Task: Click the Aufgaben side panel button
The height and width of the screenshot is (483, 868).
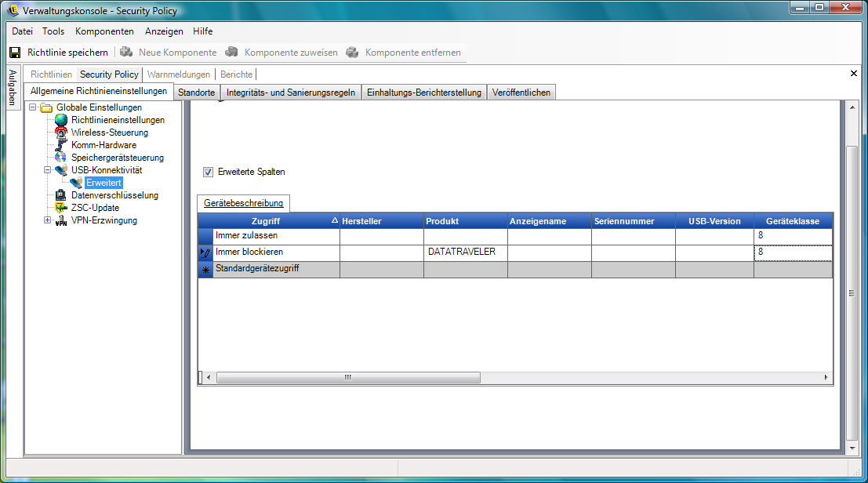Action: point(12,87)
